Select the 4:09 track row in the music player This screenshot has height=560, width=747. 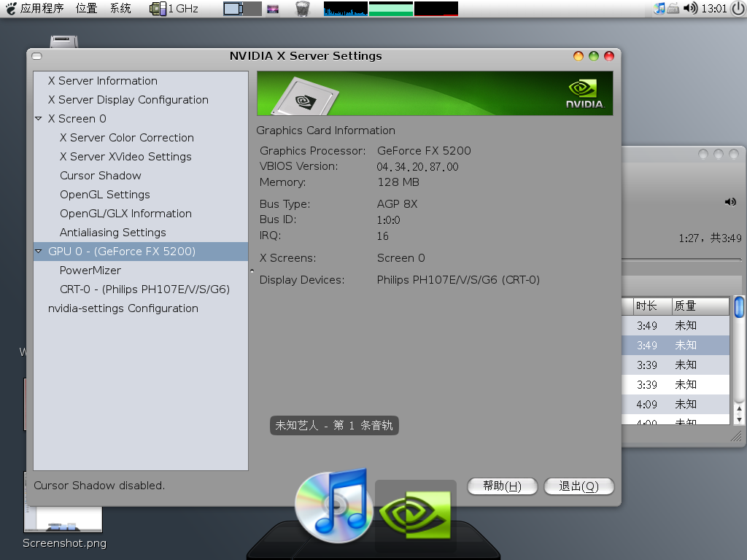(x=676, y=405)
